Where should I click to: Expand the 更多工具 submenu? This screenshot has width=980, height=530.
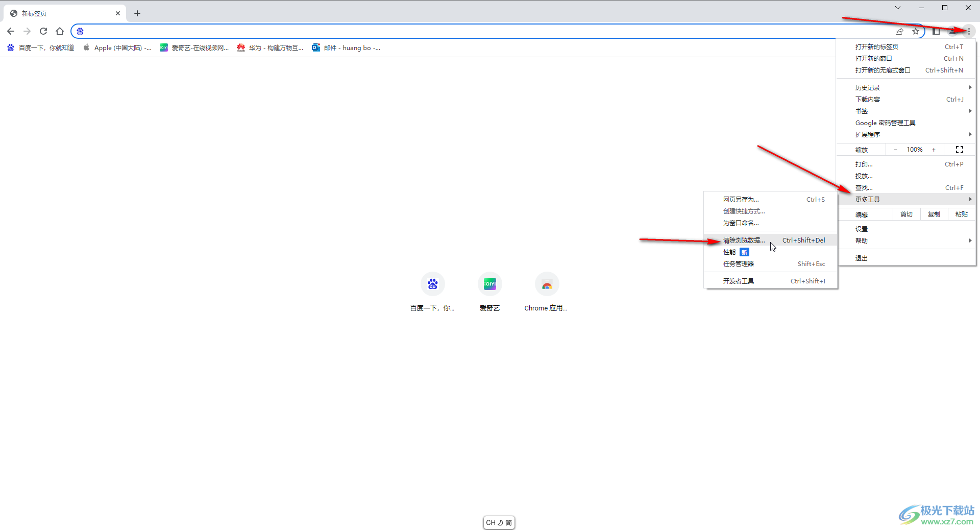click(x=906, y=199)
